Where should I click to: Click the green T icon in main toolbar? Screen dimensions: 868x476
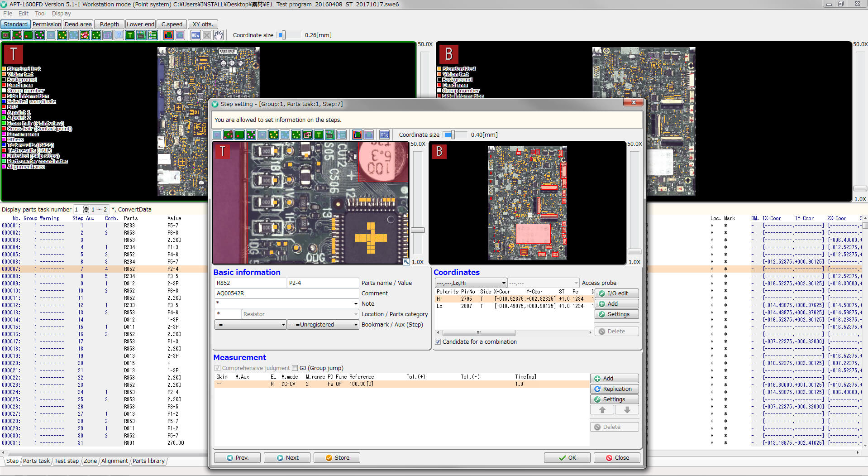click(x=130, y=35)
